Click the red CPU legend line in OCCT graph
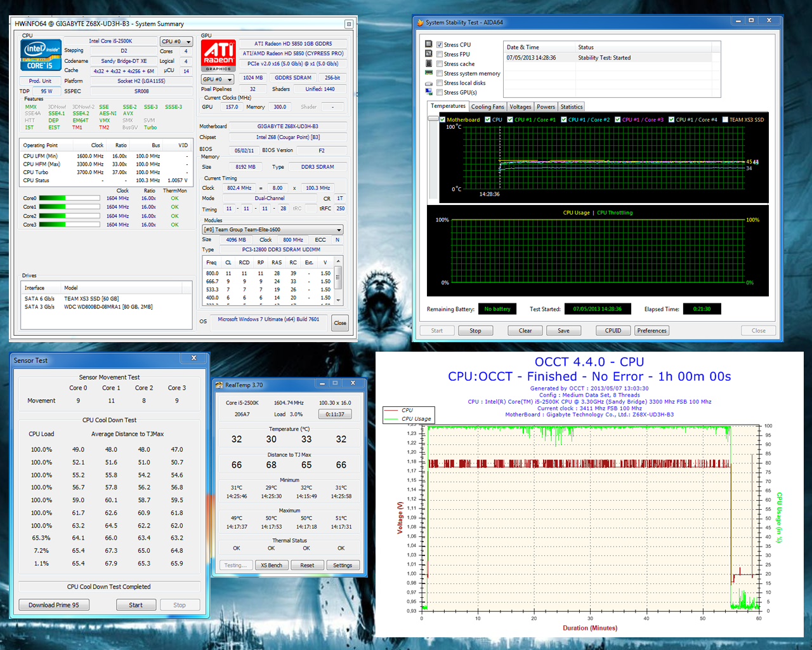The width and height of the screenshot is (812, 650). tap(391, 410)
